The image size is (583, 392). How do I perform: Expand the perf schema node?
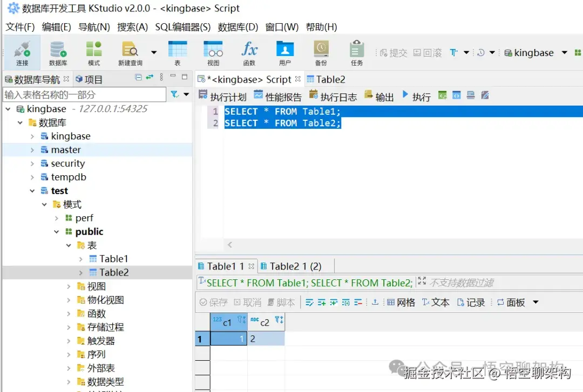pyautogui.click(x=57, y=218)
